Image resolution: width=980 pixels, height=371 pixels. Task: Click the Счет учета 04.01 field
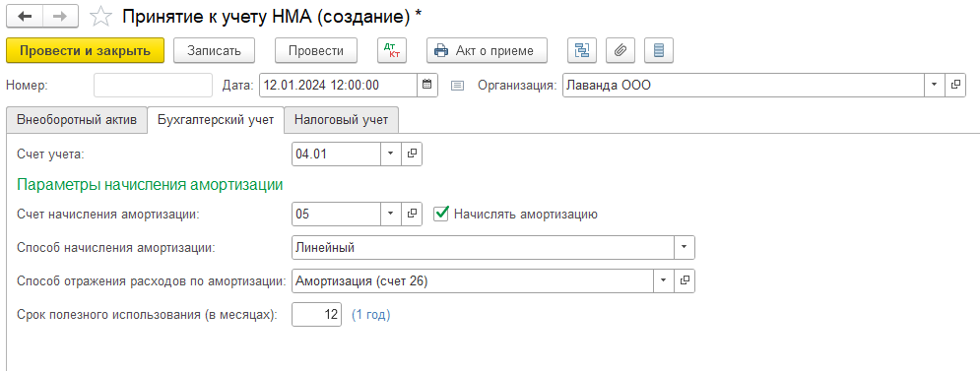337,154
